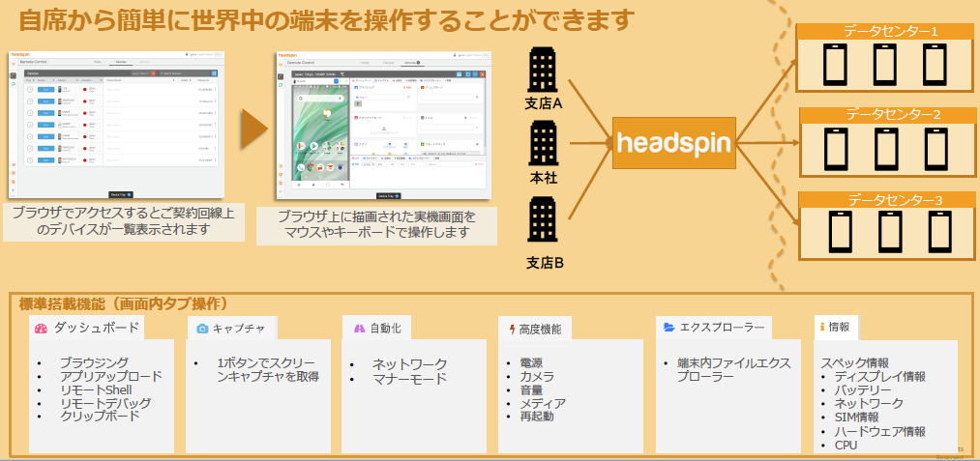
Task: Select the キャプチャ tab label
Action: [x=240, y=329]
